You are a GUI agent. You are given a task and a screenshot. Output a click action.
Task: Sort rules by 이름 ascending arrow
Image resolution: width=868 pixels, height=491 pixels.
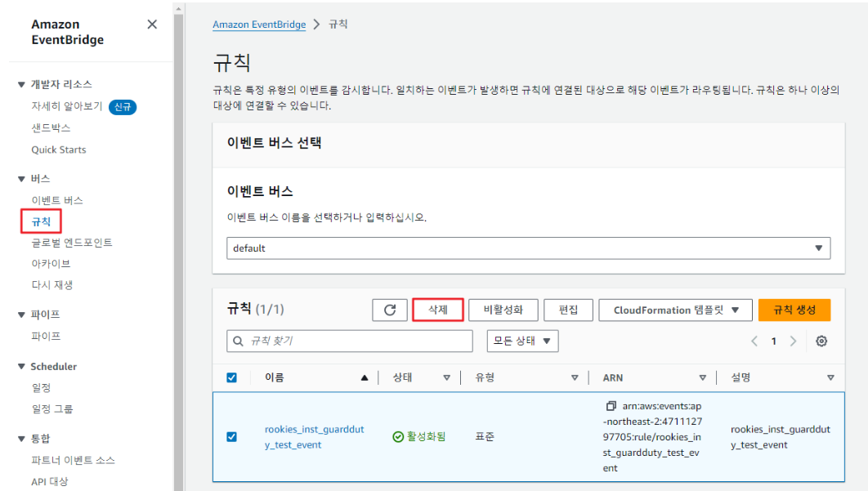pos(365,377)
